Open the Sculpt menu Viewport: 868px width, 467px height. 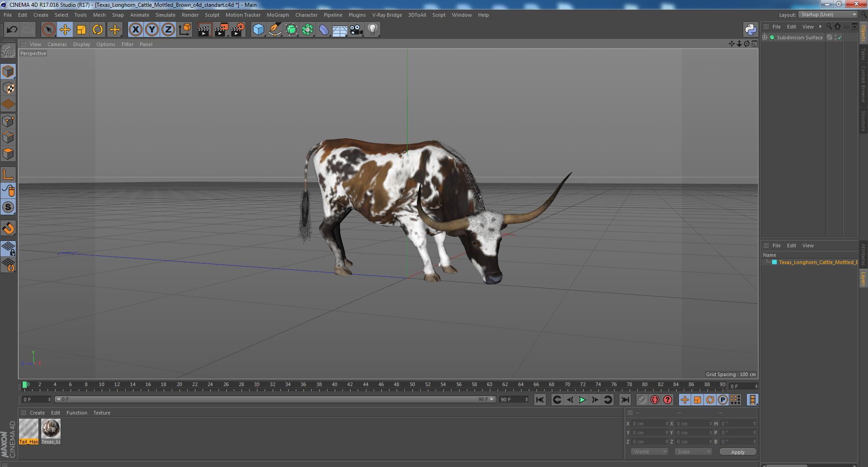(x=212, y=15)
